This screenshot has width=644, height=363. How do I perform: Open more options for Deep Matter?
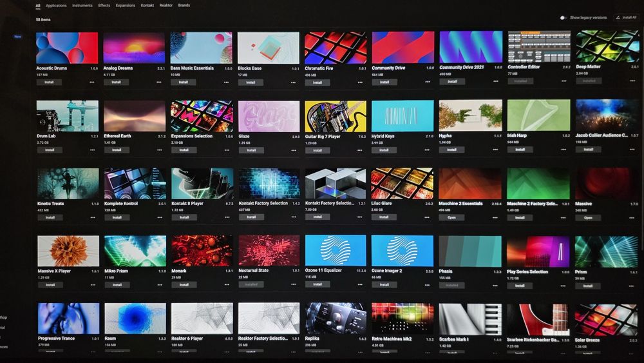tap(632, 81)
